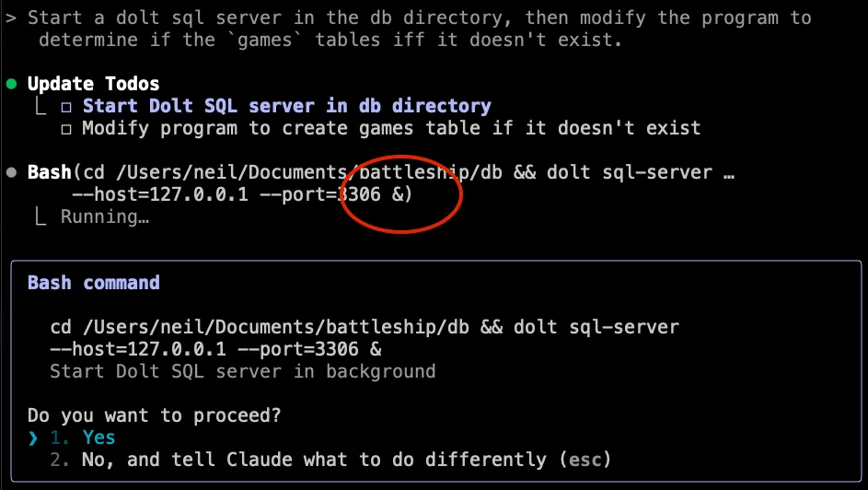Check the 'Start Dolt SQL server' todo box

66,107
